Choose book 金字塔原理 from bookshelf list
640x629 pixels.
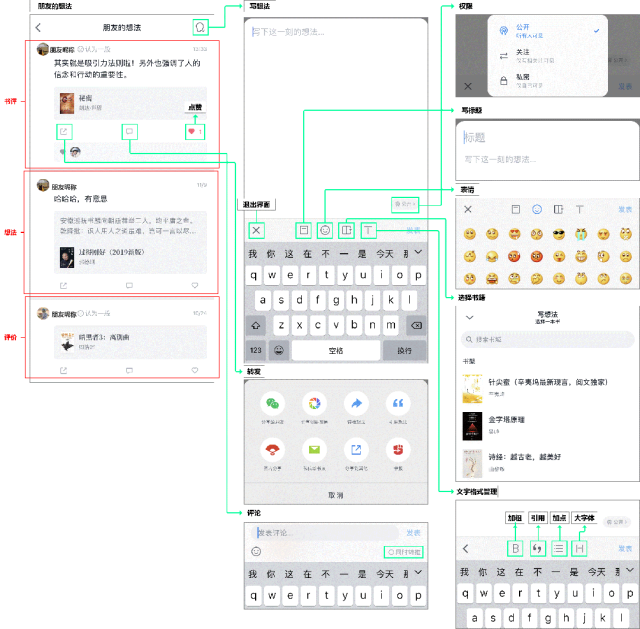click(547, 425)
